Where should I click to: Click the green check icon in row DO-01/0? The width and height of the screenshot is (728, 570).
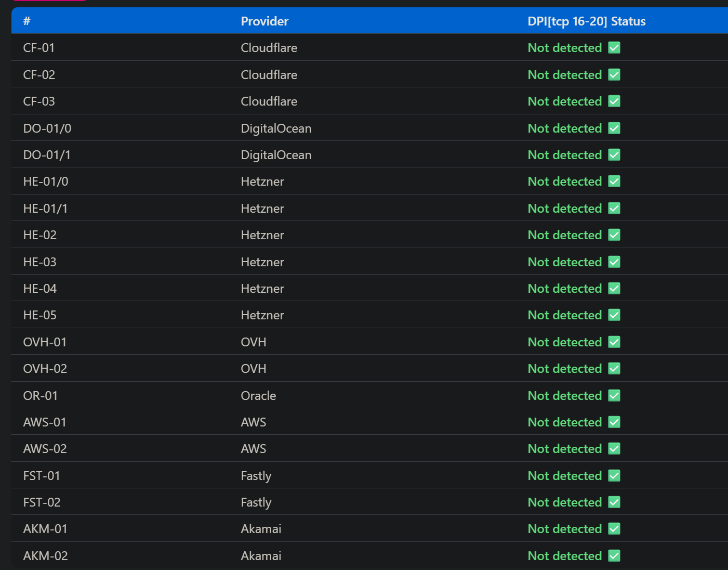614,128
